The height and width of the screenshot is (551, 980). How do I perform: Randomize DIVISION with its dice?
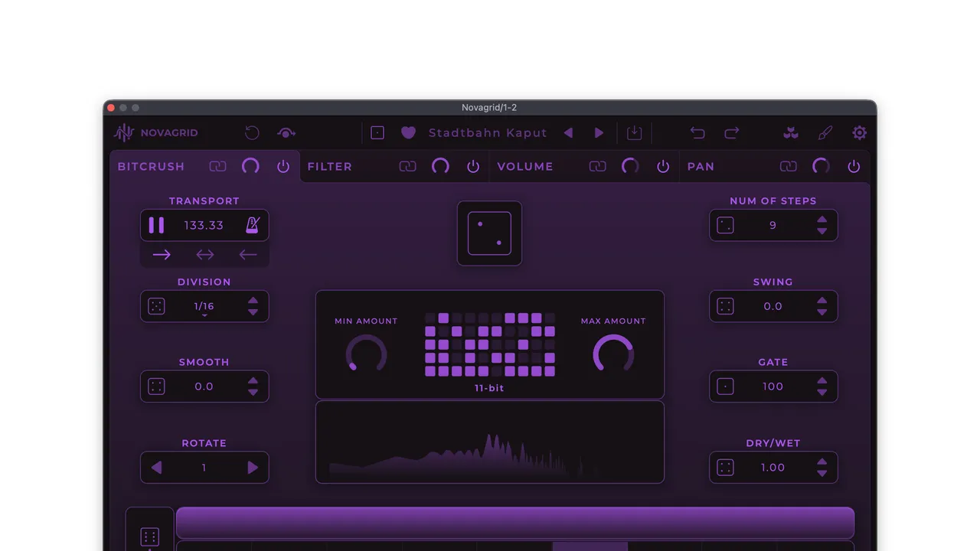coord(156,306)
